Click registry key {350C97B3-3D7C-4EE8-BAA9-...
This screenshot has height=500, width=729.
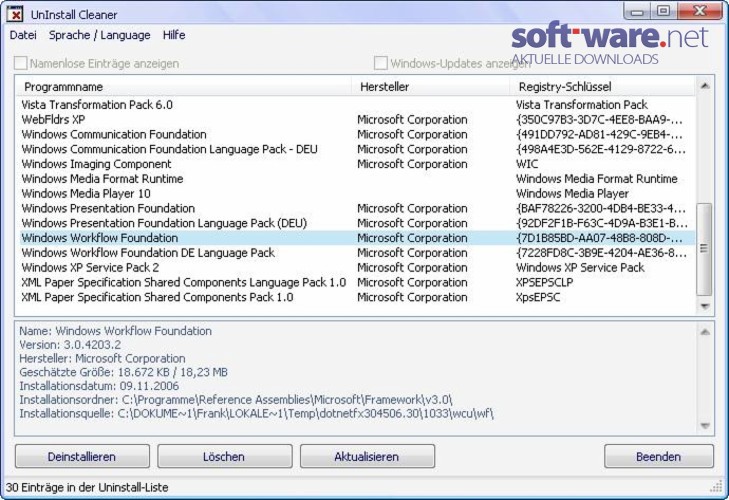(x=599, y=120)
